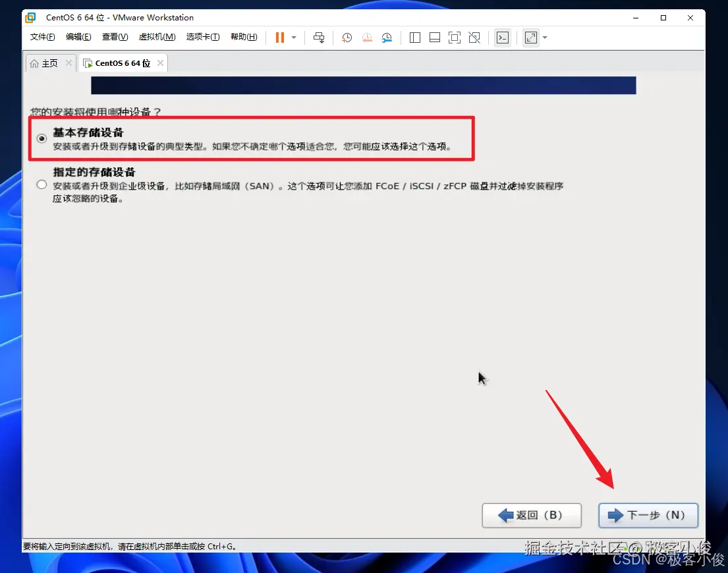
Task: Toggle the library sidebar panel
Action: [415, 38]
